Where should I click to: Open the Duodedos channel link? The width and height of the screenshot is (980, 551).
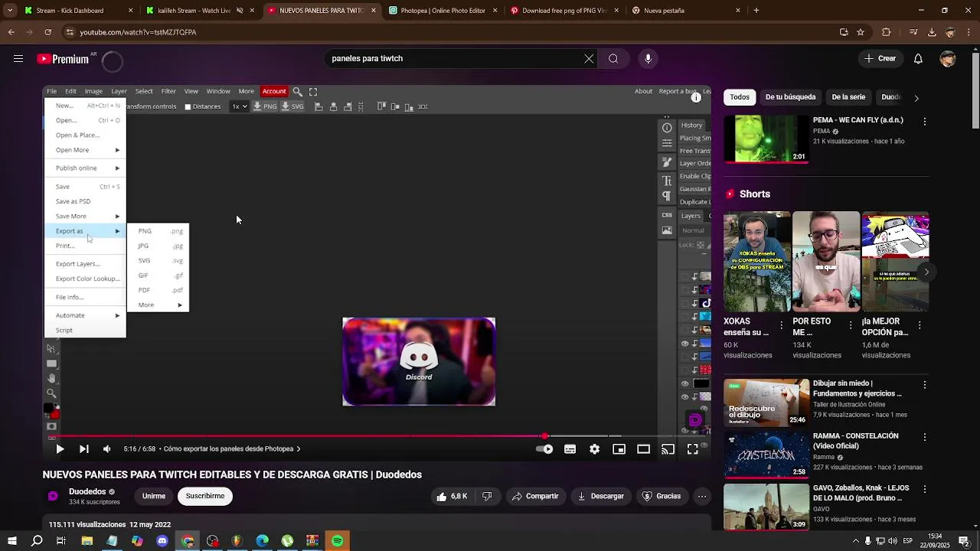(x=87, y=492)
